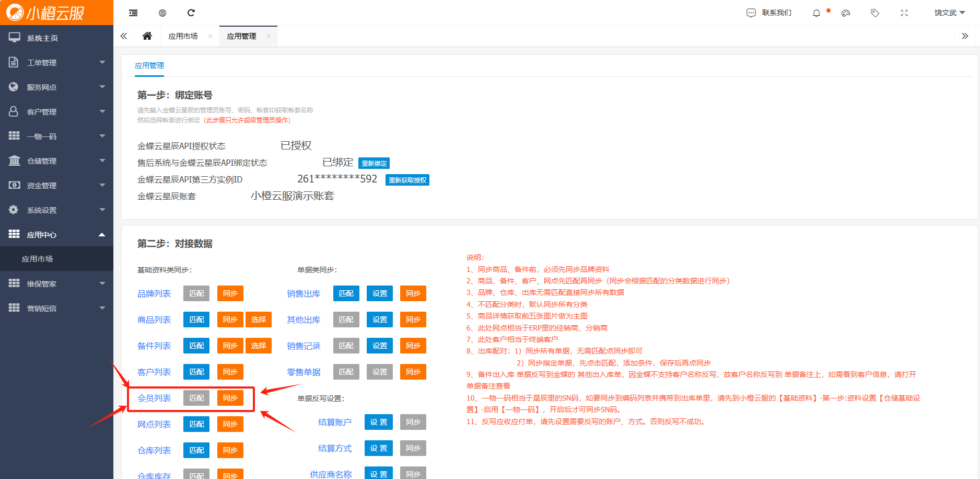Expand 工单管理 dropdown arrow
Screen dimensions: 980x479
(x=102, y=62)
